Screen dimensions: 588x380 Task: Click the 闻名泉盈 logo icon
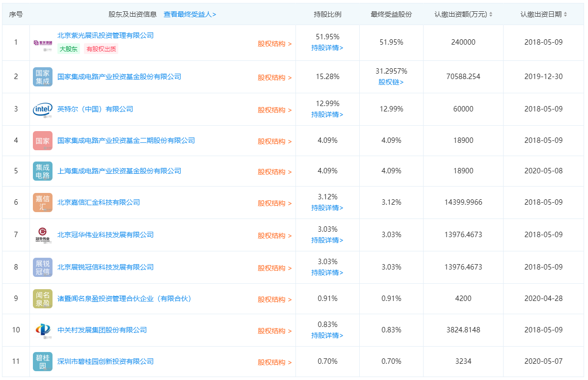tap(43, 299)
